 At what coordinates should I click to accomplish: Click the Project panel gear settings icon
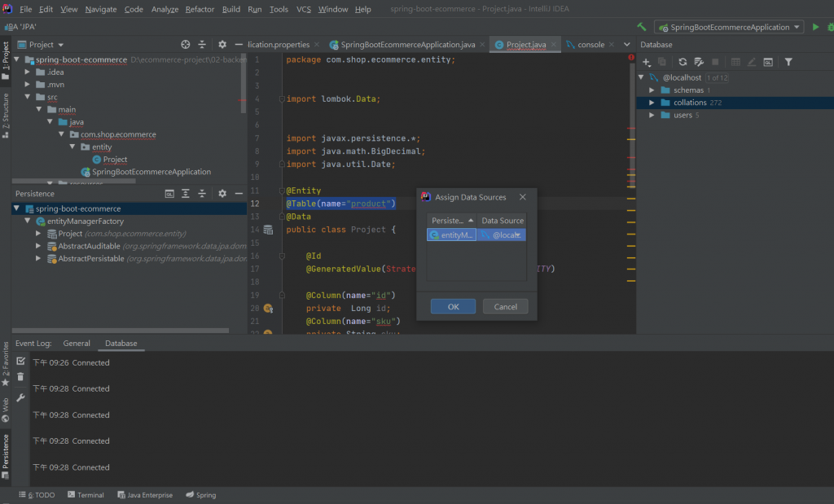tap(222, 45)
